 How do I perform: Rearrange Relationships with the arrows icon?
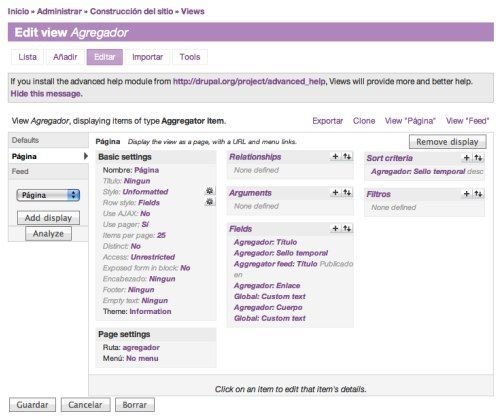pyautogui.click(x=347, y=156)
